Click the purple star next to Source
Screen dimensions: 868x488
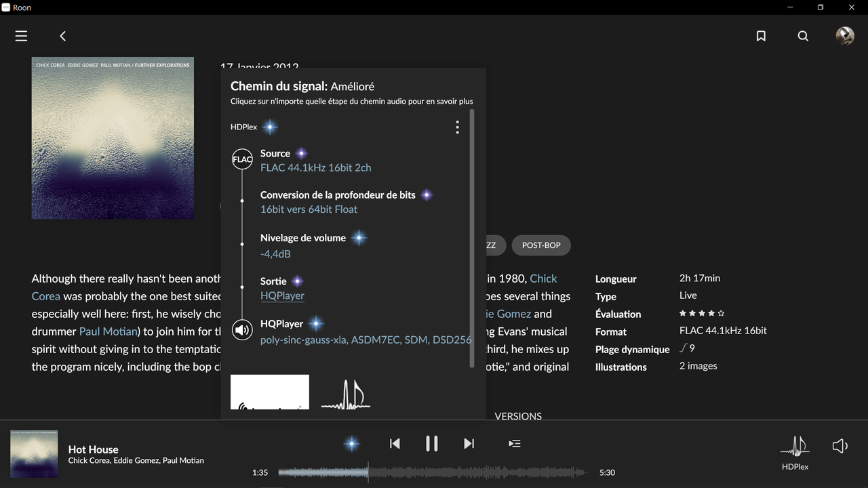(302, 153)
